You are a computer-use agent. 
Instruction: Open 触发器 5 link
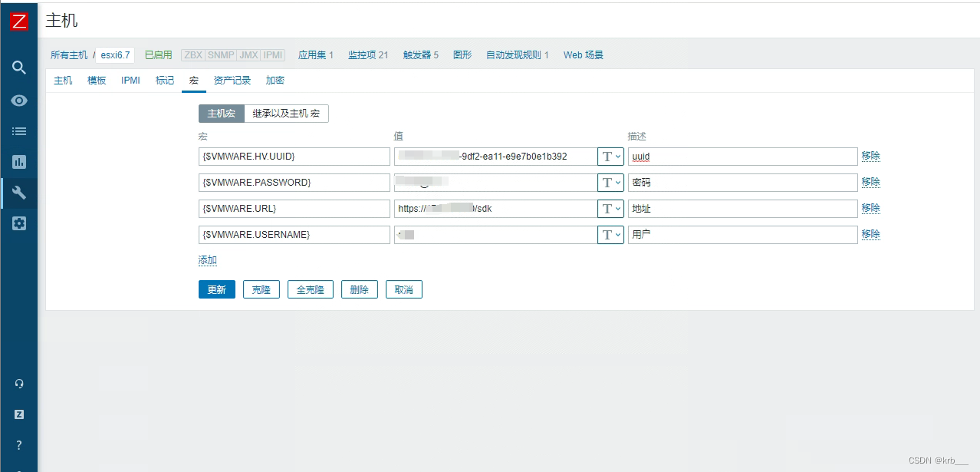click(421, 55)
